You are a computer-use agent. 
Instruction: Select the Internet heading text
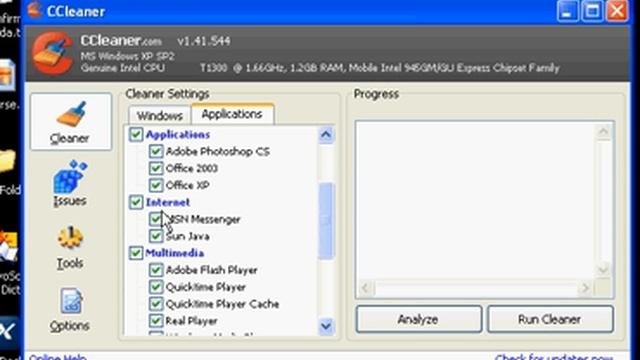click(168, 202)
